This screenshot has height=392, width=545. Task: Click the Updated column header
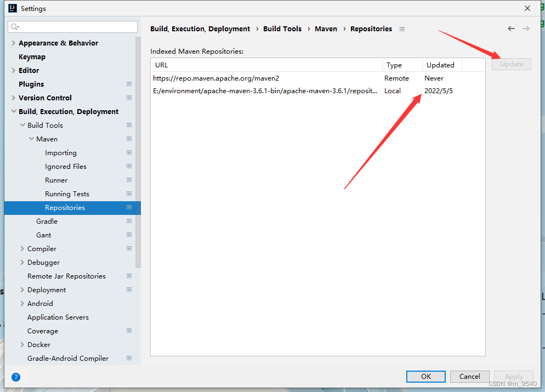tap(442, 65)
